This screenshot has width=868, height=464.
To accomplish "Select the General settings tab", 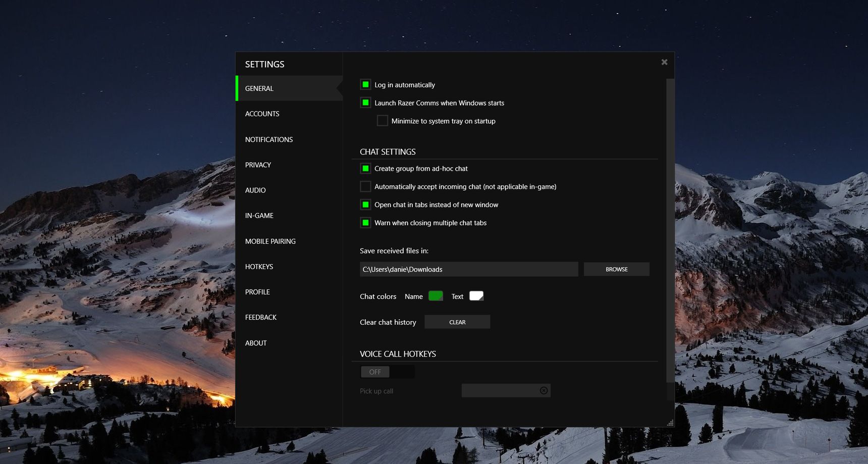I will (x=289, y=88).
